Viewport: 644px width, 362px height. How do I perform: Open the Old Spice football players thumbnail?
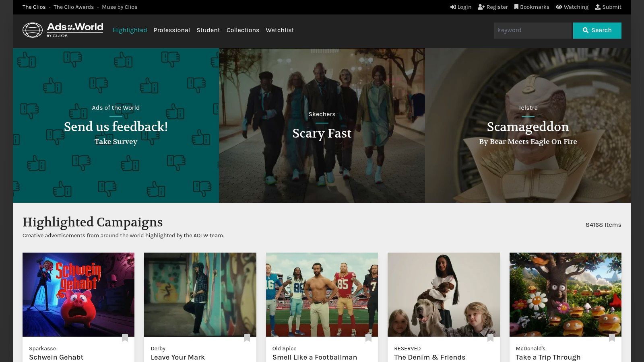322,294
